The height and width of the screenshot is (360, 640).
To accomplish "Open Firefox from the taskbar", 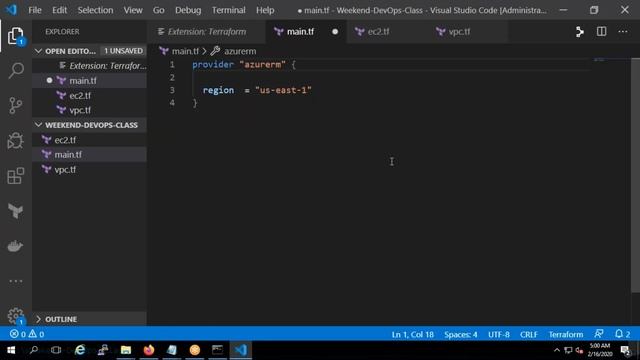I will click(x=149, y=350).
